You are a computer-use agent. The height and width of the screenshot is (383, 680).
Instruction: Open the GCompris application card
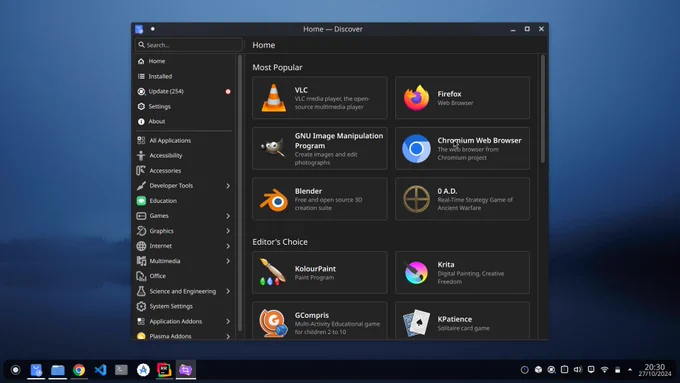point(320,321)
